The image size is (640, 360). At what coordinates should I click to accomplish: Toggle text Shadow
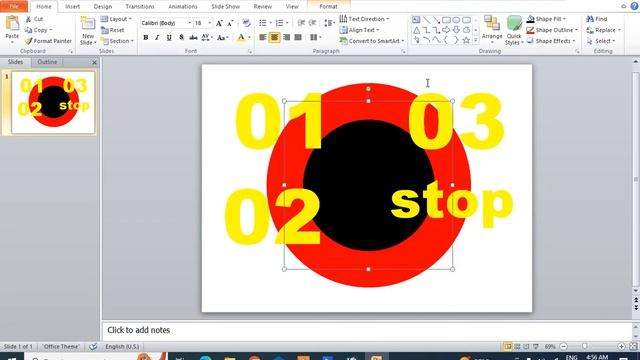181,38
